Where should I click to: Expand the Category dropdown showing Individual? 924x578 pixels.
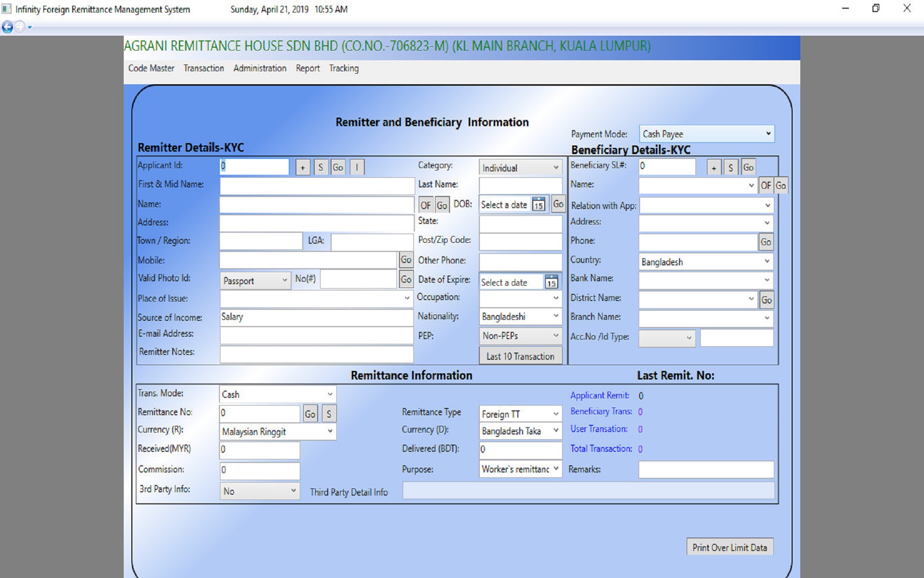(x=520, y=168)
